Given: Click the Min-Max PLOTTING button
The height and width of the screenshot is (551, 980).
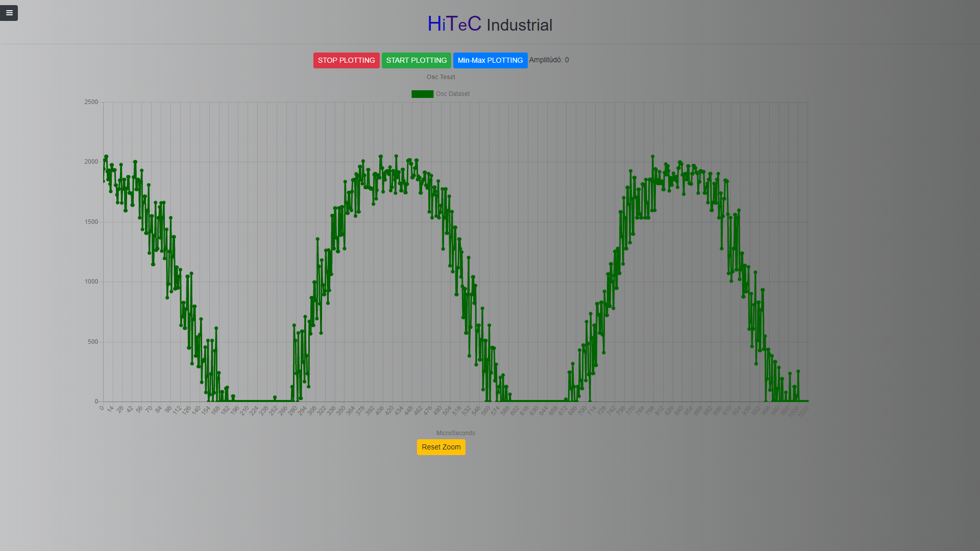Looking at the screenshot, I should [x=490, y=60].
